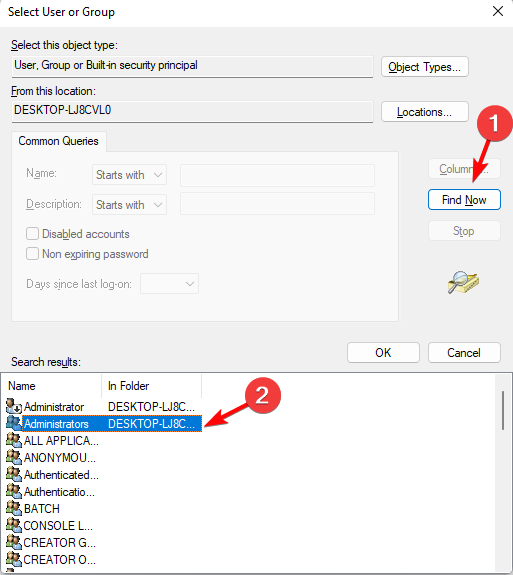
Task: Click the CONSOLE L... group icon
Action: tap(14, 525)
